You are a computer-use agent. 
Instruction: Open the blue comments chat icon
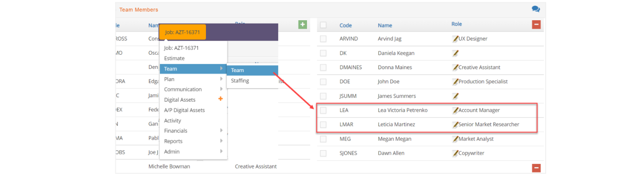pyautogui.click(x=536, y=9)
